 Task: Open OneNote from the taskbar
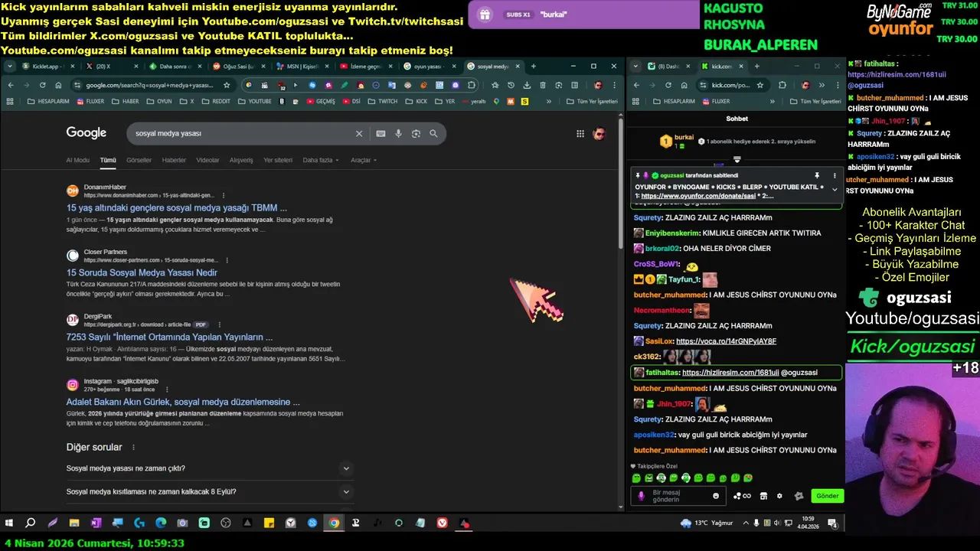click(96, 523)
